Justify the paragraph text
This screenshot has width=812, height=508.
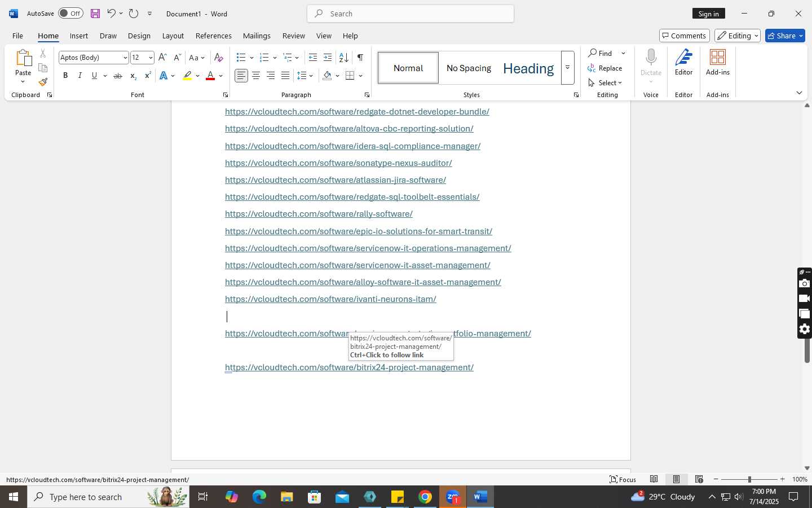click(x=285, y=76)
